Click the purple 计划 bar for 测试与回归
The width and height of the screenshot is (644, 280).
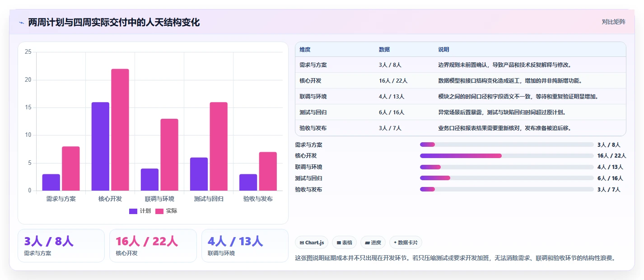click(199, 174)
